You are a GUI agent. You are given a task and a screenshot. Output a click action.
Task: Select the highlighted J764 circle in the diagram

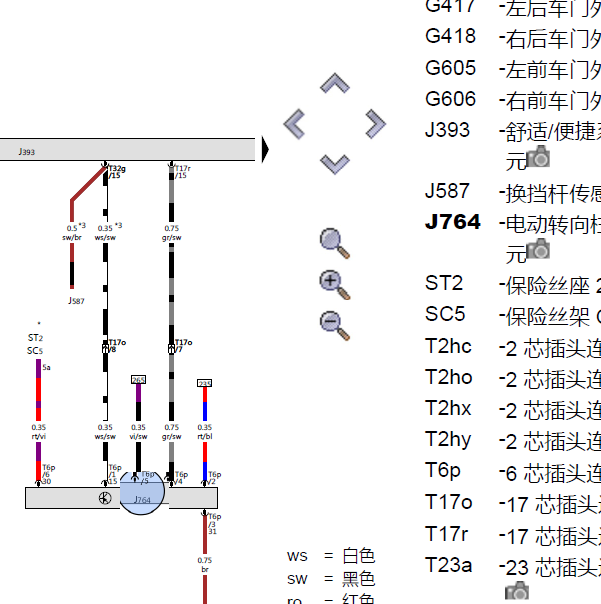point(142,493)
